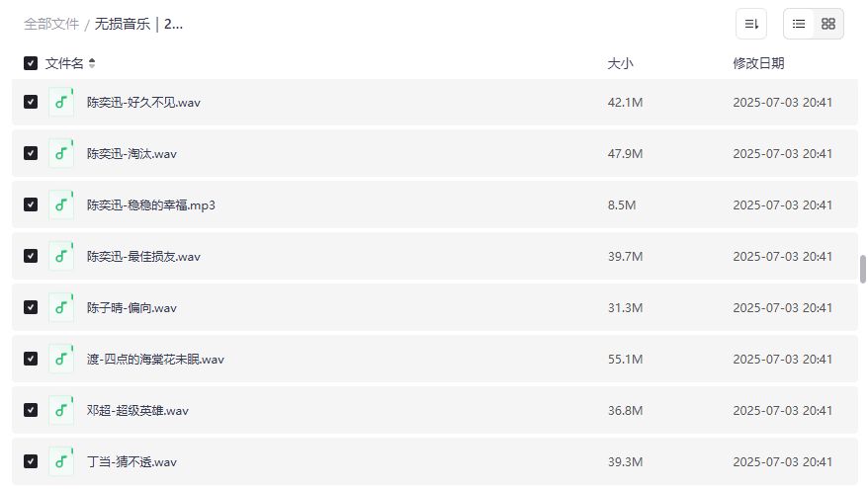The height and width of the screenshot is (489, 868).
Task: Sort by 文件名 using arrow toggle
Action: click(x=92, y=63)
